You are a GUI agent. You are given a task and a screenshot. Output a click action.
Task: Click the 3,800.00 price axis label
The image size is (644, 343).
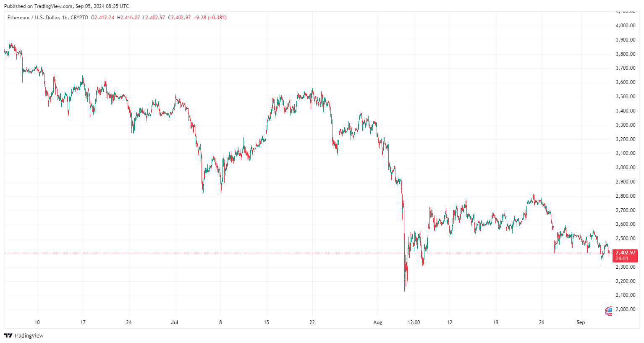[x=626, y=54]
